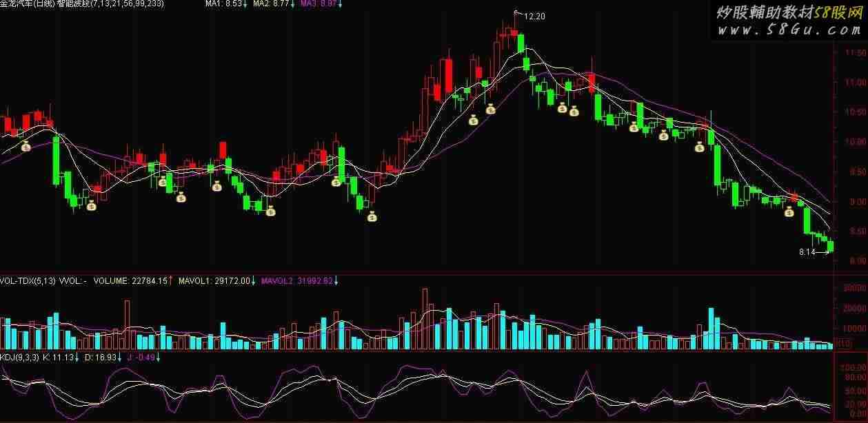
Task: Click the arrow after MA3: 8.97
Action: 340,4
